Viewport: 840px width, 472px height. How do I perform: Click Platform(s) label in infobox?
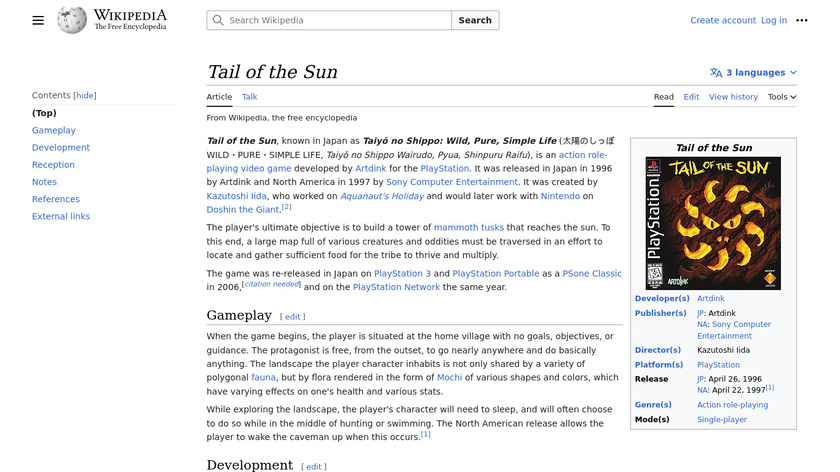[658, 365]
